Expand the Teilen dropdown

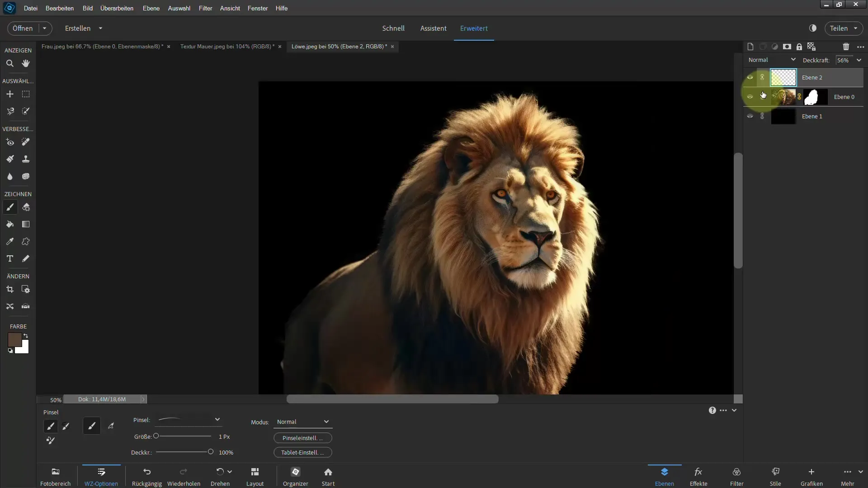[855, 28]
